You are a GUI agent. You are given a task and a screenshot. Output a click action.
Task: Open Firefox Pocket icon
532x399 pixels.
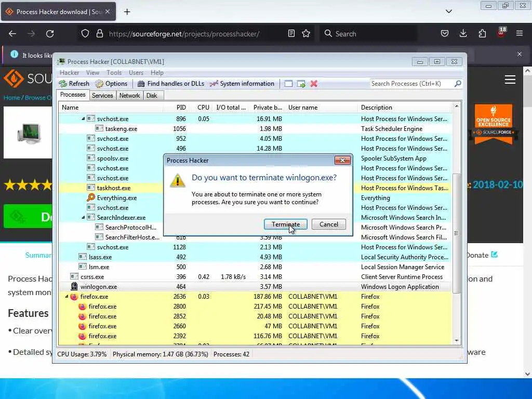(x=445, y=34)
